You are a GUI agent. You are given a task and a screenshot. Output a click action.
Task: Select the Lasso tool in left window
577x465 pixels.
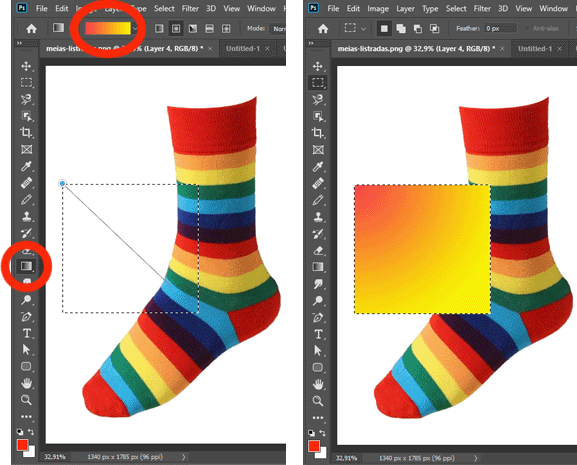26,99
